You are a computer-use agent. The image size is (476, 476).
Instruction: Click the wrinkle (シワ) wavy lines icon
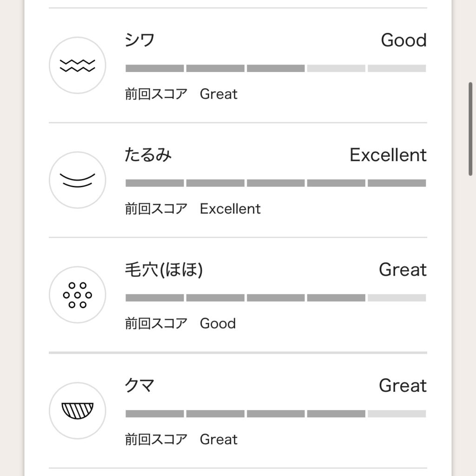coord(77,66)
